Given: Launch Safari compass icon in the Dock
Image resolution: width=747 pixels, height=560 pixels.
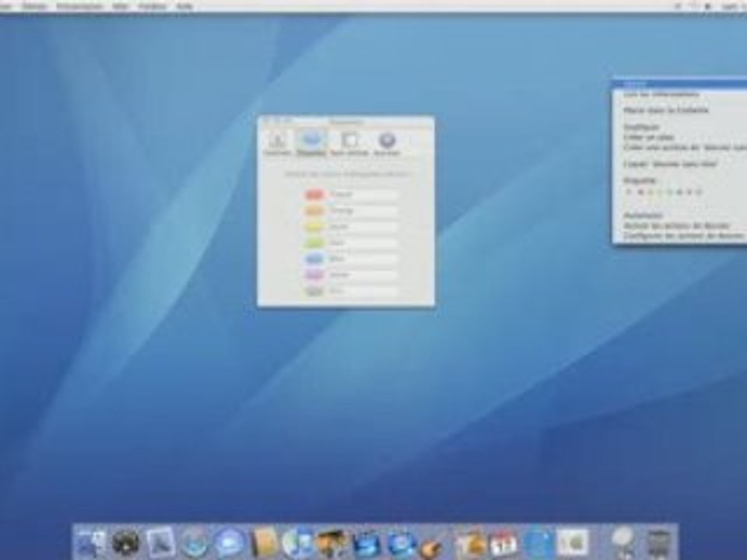Looking at the screenshot, I should pos(195,543).
